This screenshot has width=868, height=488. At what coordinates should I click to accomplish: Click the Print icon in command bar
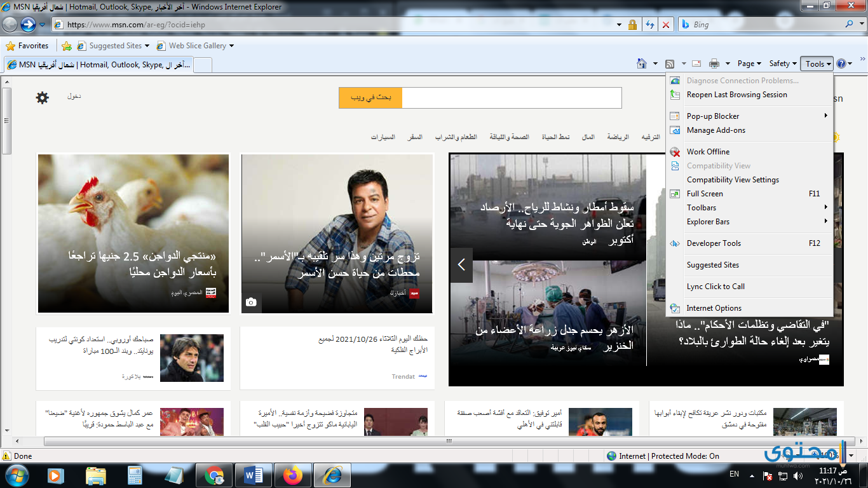pos(714,64)
